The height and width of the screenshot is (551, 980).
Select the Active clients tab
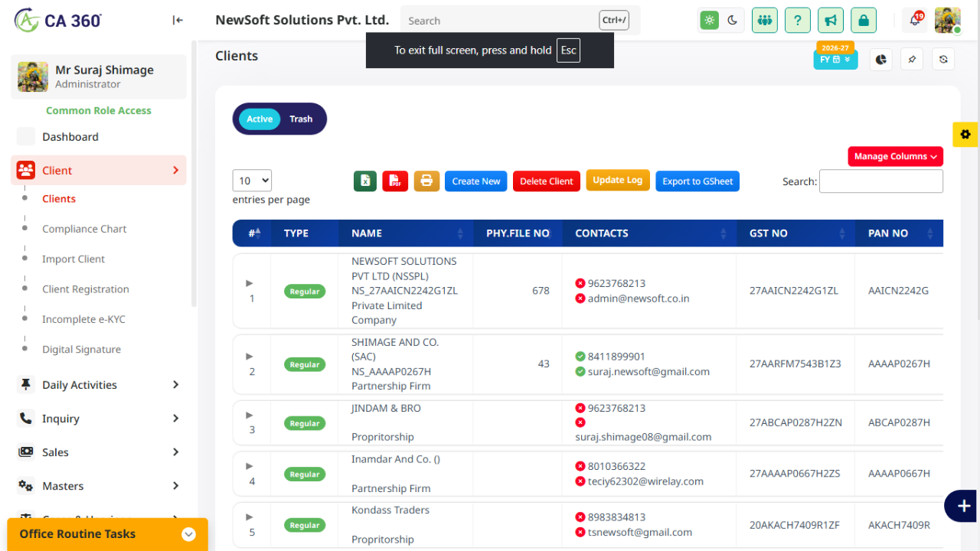260,119
